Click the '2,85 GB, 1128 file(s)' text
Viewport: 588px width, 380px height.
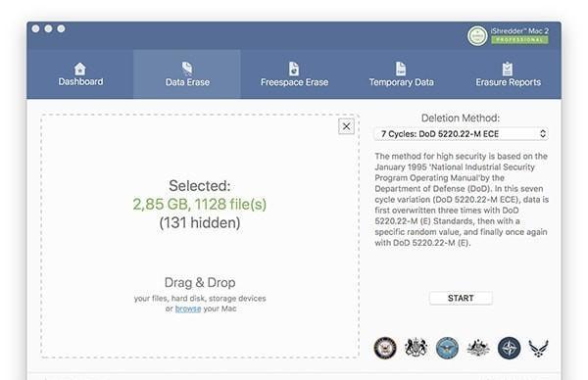click(x=200, y=205)
